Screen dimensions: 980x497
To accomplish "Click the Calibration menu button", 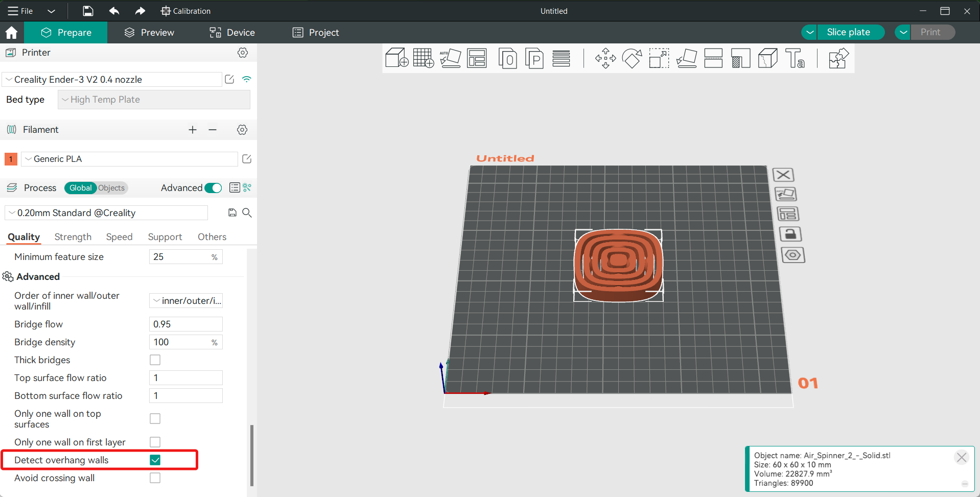I will (185, 11).
